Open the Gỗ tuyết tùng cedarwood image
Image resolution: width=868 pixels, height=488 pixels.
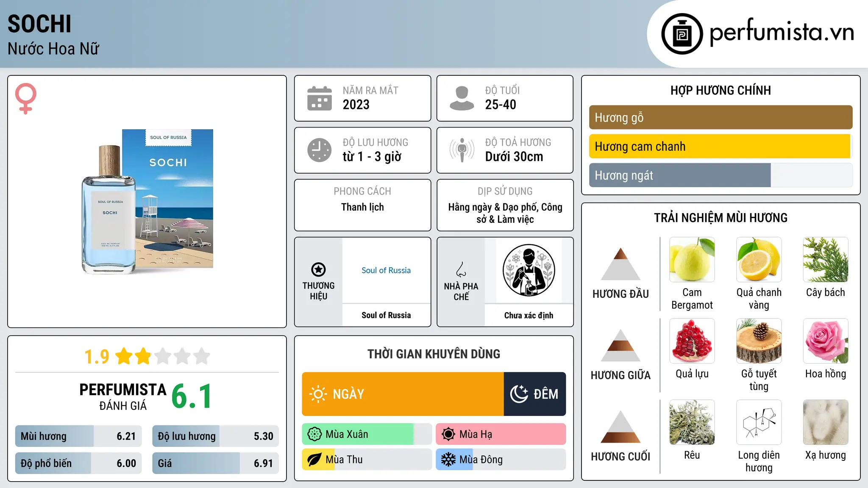click(759, 341)
